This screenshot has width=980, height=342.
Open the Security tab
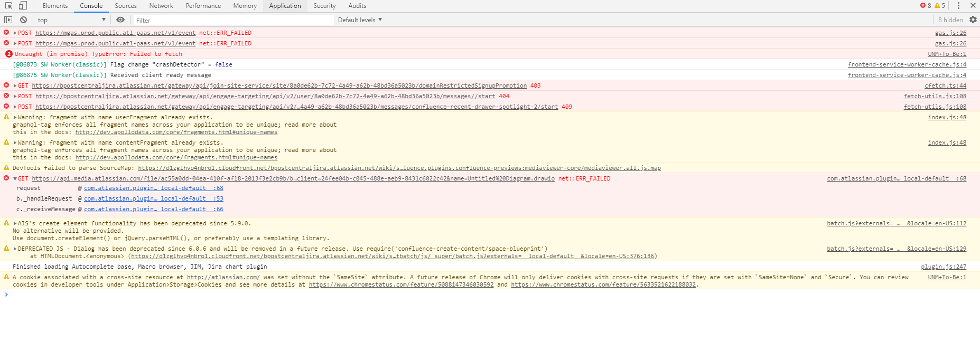pyautogui.click(x=324, y=6)
